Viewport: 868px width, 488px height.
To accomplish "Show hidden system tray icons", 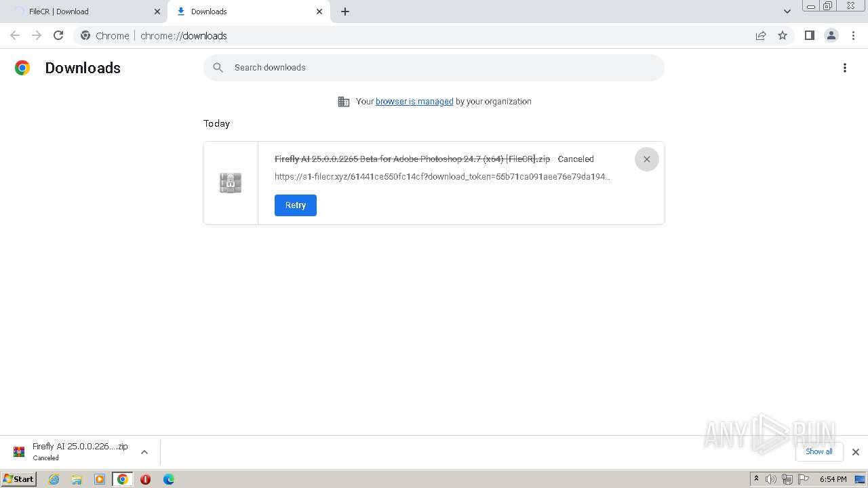I will pyautogui.click(x=756, y=479).
